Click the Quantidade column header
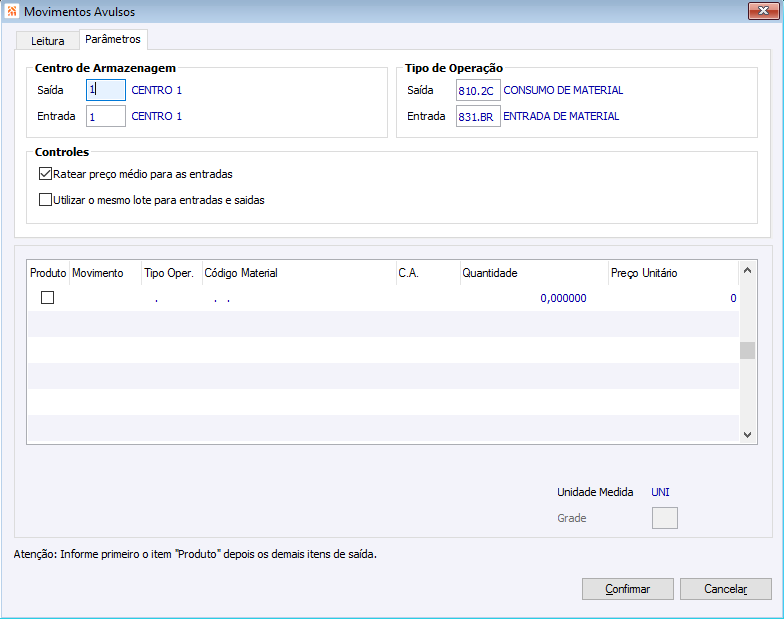 coord(534,273)
